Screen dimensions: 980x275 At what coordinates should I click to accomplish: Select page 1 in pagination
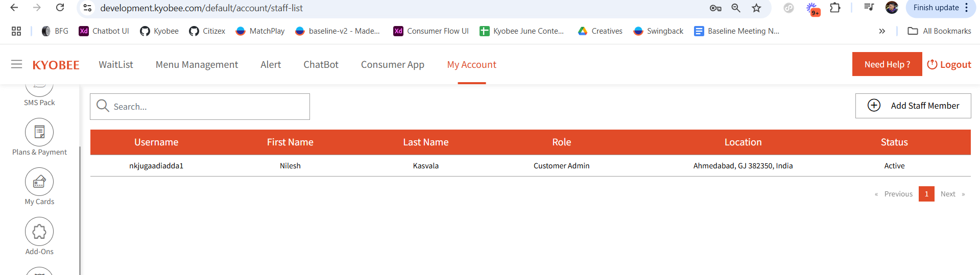pyautogui.click(x=926, y=194)
